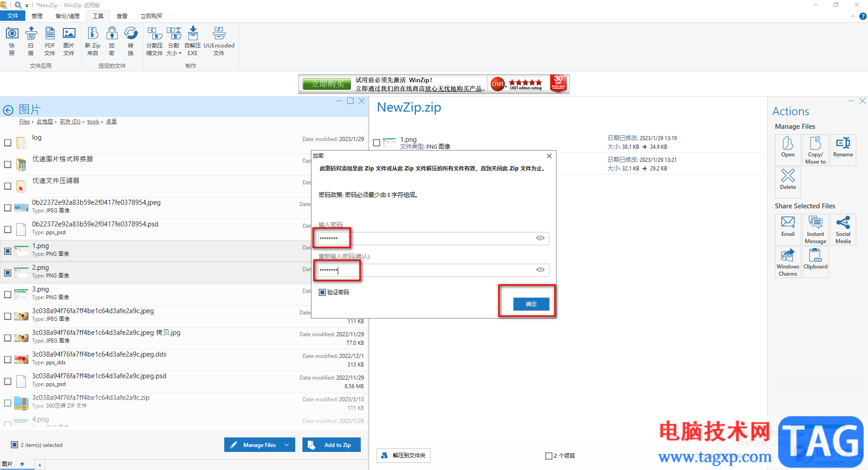Click the 确定 confirm button
Screen dimensions: 868x470
pyautogui.click(x=531, y=304)
